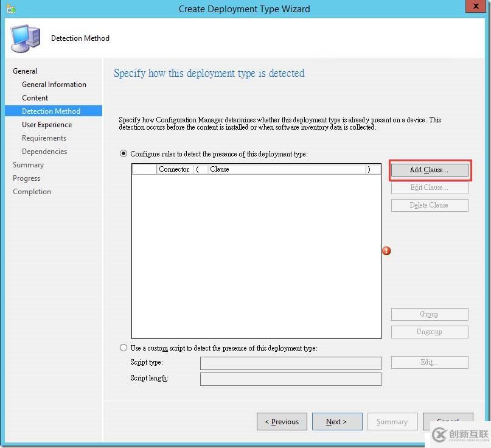
Task: Go to the Progress step
Action: point(26,178)
